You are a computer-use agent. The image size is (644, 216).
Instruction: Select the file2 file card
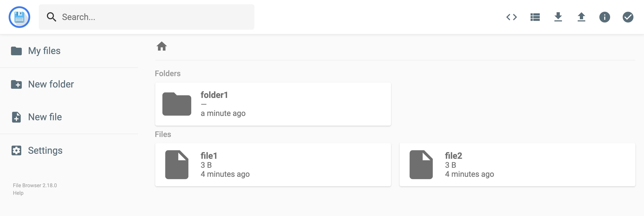click(x=517, y=165)
